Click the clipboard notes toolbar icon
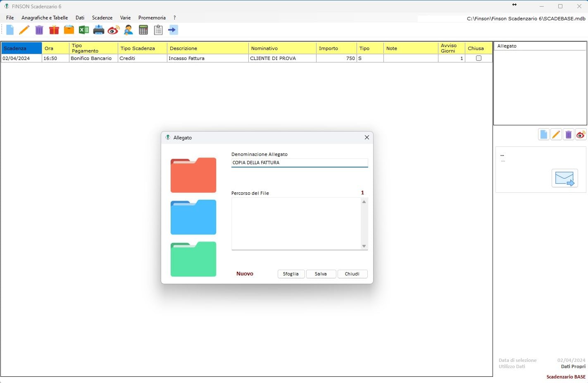Image resolution: width=588 pixels, height=383 pixels. (158, 30)
